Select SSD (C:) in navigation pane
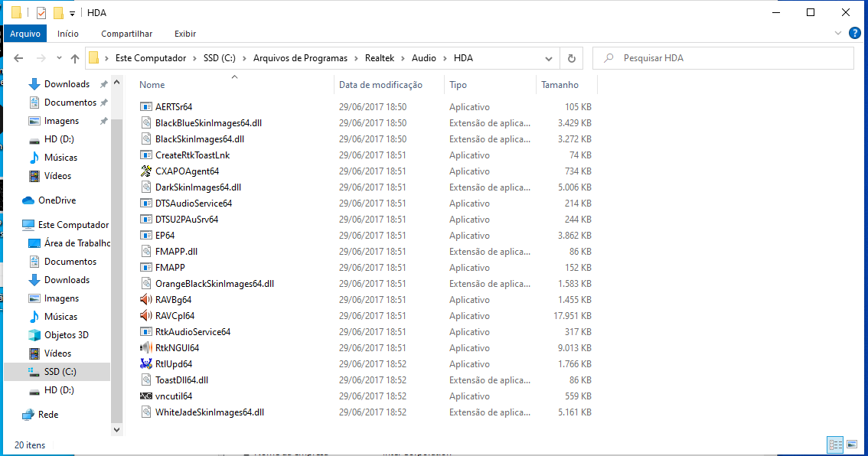This screenshot has width=868, height=456. coord(57,371)
